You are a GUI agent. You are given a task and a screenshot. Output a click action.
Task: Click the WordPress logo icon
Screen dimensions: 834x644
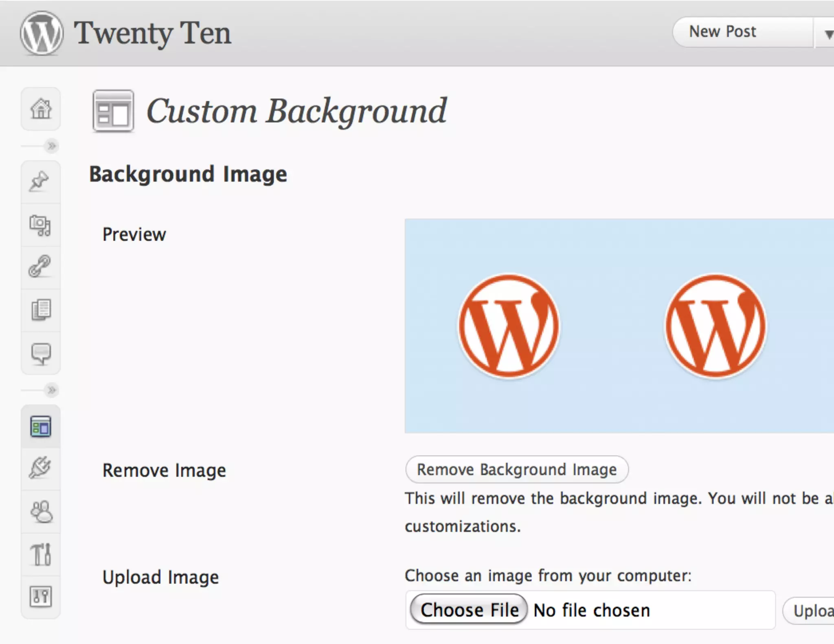[42, 33]
